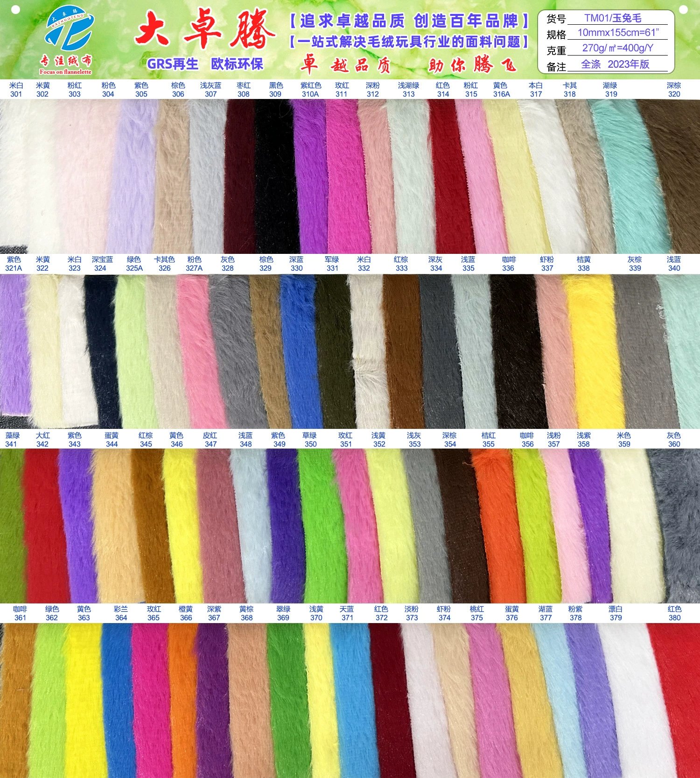Click the red 助你腾飞 calligraphy text
The width and height of the screenshot is (700, 778).
pyautogui.click(x=472, y=64)
